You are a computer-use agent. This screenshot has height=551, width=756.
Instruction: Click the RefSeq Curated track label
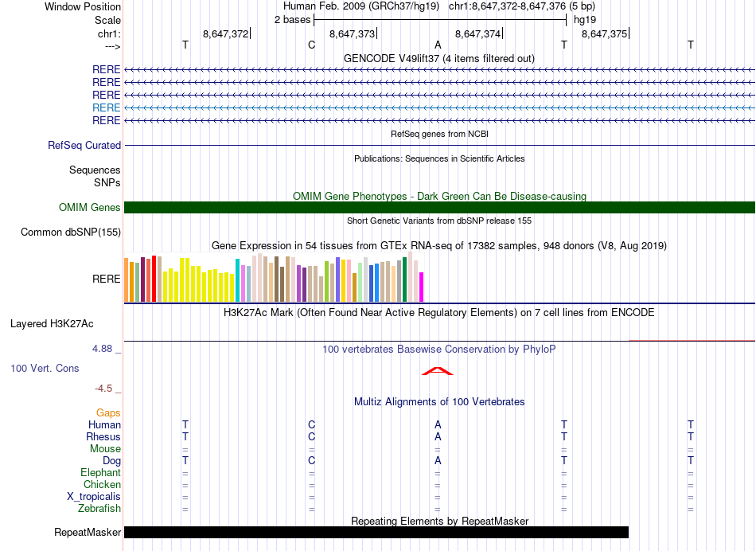tap(84, 145)
